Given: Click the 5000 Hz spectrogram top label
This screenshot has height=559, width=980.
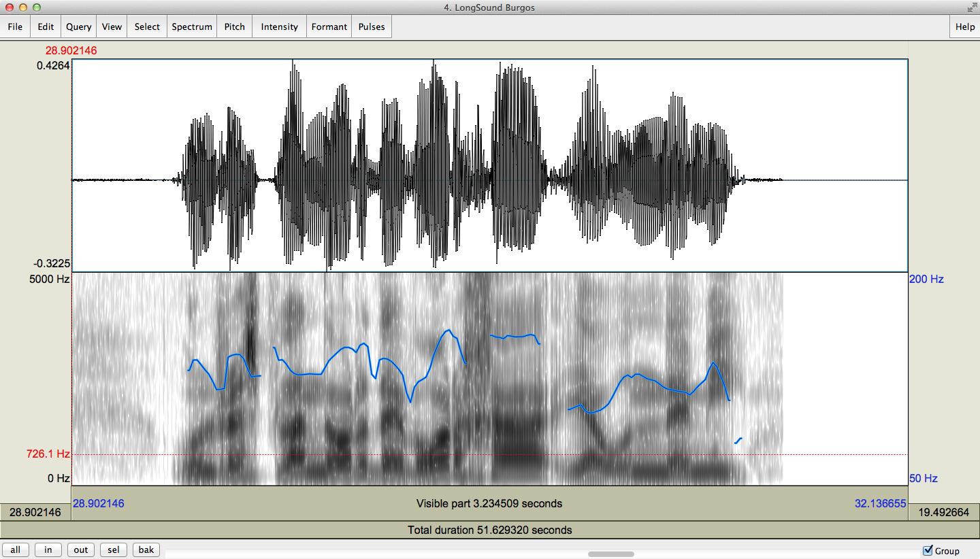Looking at the screenshot, I should pyautogui.click(x=48, y=279).
